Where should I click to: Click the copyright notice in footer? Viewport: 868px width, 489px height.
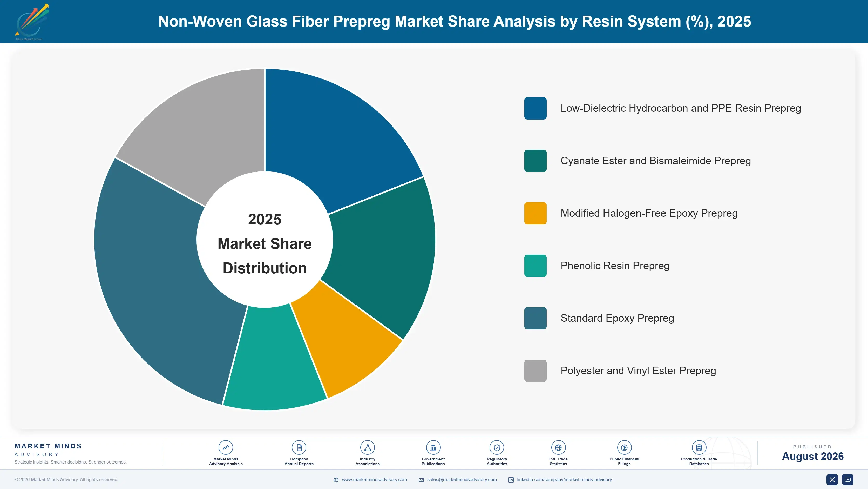click(66, 480)
